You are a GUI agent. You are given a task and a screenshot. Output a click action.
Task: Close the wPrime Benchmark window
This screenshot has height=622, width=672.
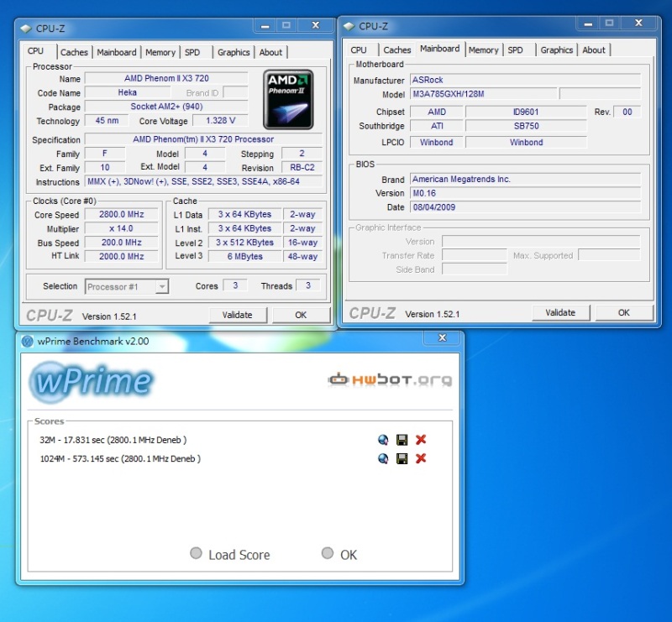point(443,338)
